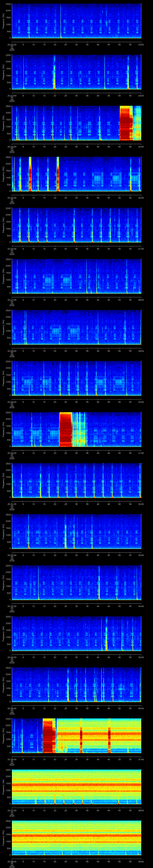This screenshot has height=868, width=153.
Task: Click the 34:00 end time label
Action: coord(141,606)
